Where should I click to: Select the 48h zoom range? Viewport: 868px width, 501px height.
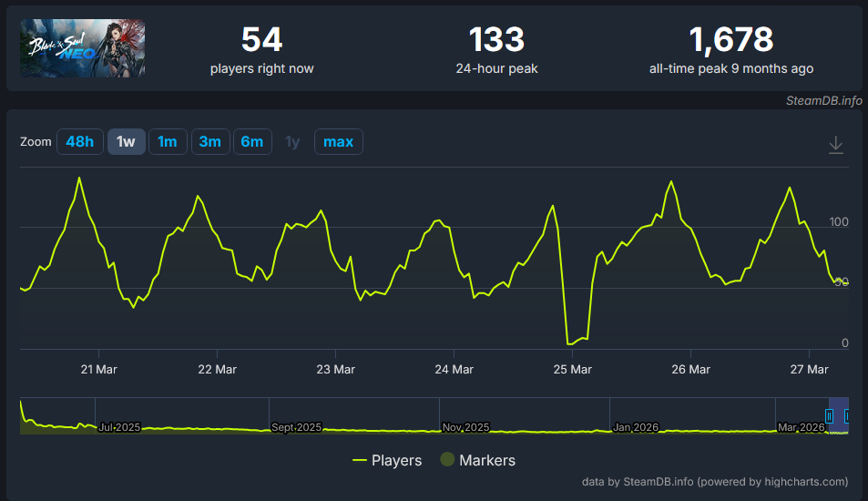pos(80,142)
